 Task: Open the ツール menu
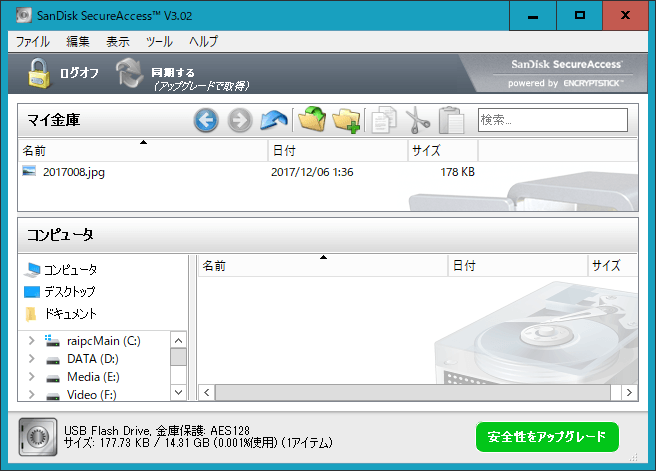(x=159, y=41)
